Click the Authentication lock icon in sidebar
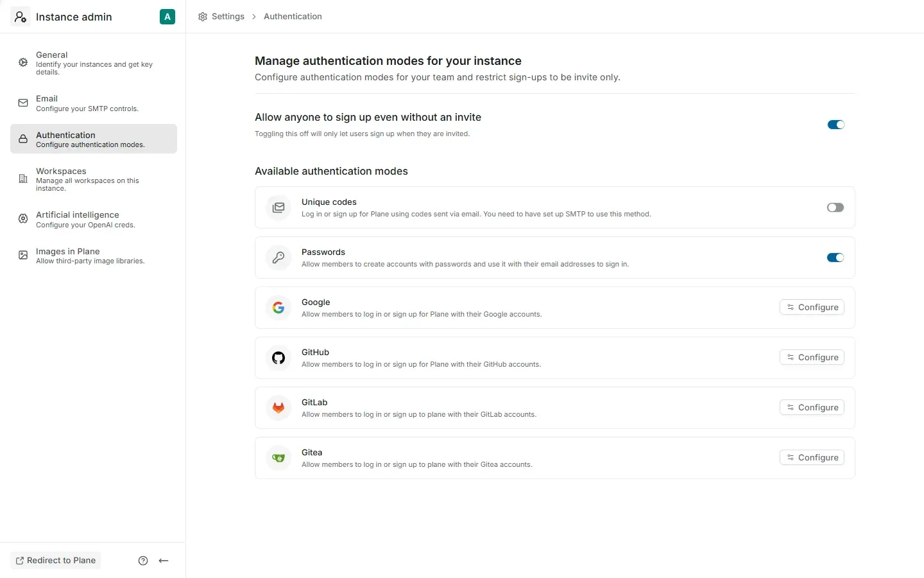Screen dimensions: 924x578 pos(23,139)
